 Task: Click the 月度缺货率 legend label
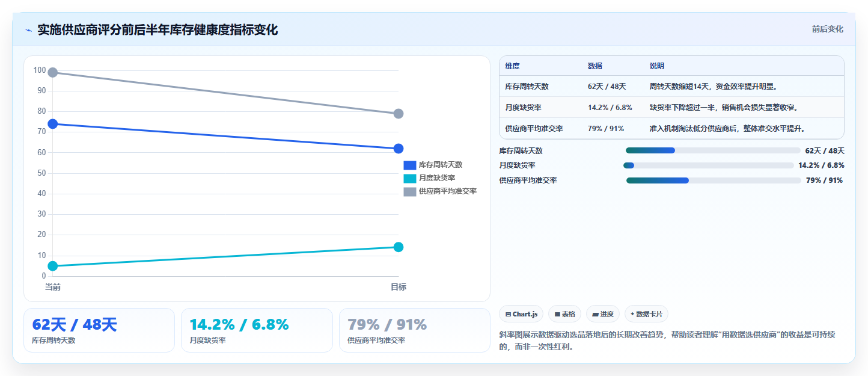click(x=436, y=178)
